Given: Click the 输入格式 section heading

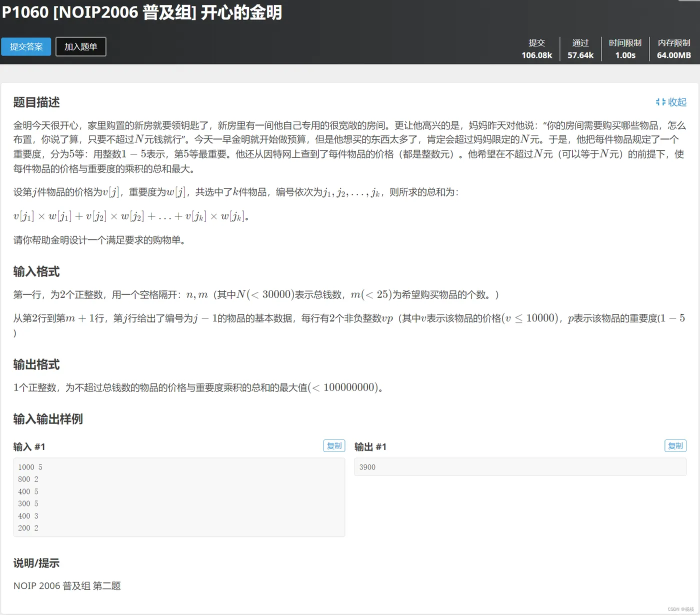Looking at the screenshot, I should pos(36,271).
